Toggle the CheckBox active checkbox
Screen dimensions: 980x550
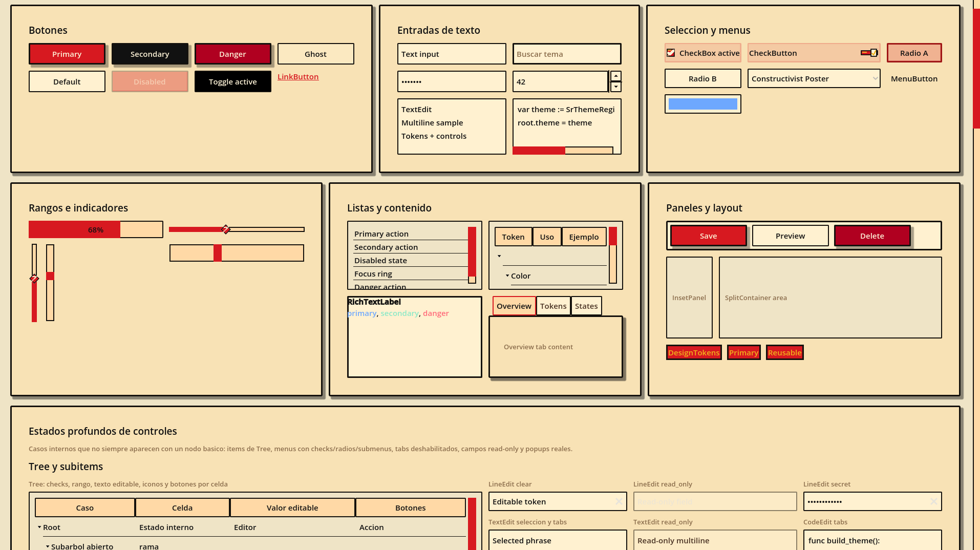671,53
